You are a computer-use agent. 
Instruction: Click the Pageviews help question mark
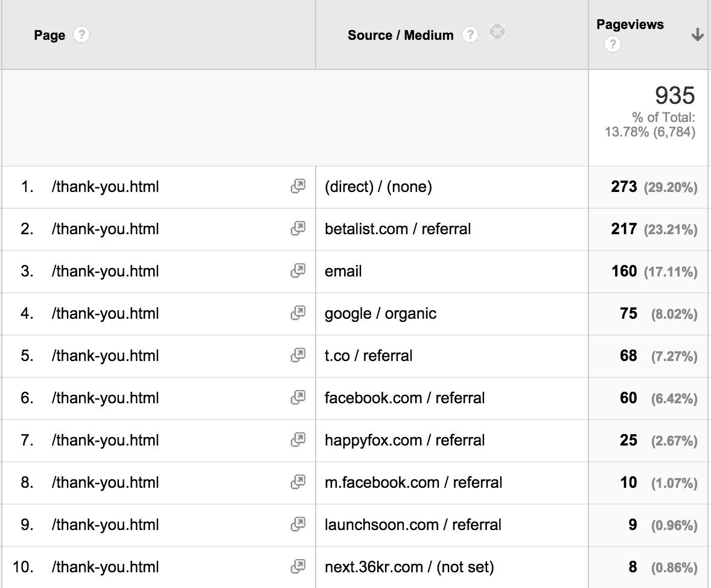pyautogui.click(x=612, y=44)
